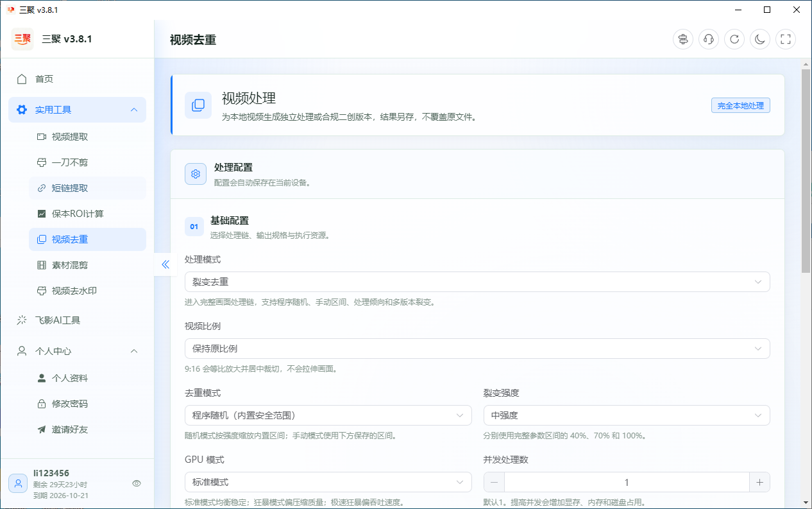
Task: Open 保本ROI计算 menu item
Action: click(x=87, y=214)
